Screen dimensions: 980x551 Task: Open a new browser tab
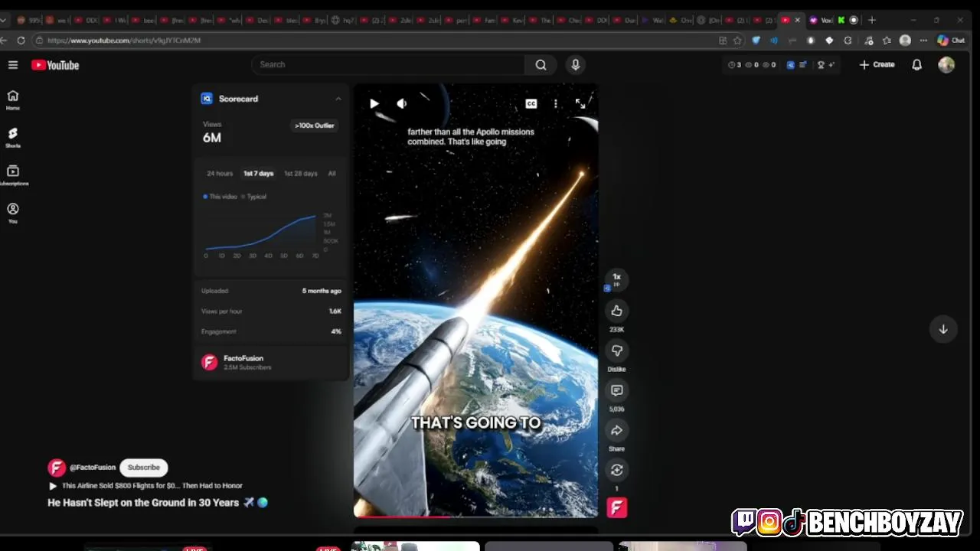point(871,20)
